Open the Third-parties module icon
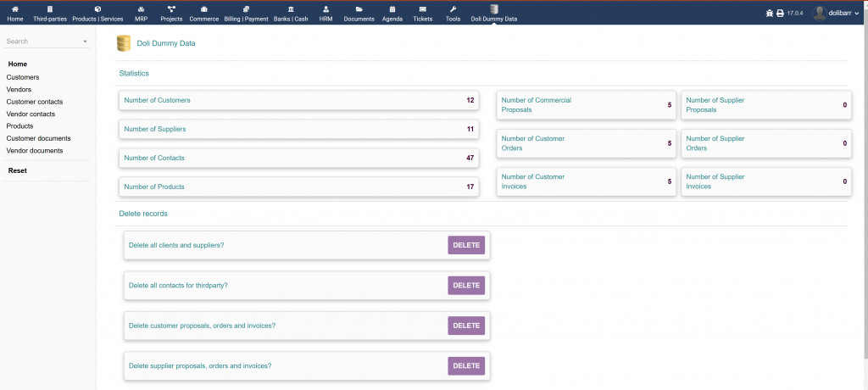Image resolution: width=868 pixels, height=390 pixels. pos(50,9)
